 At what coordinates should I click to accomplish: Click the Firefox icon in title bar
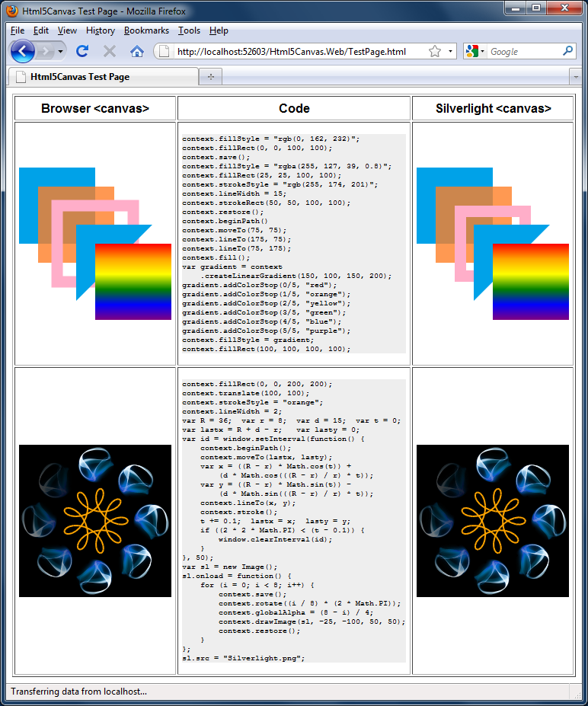[x=12, y=11]
